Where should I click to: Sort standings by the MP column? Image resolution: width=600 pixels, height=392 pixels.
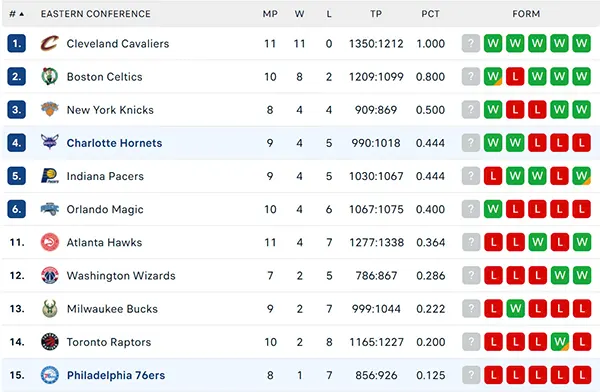270,14
